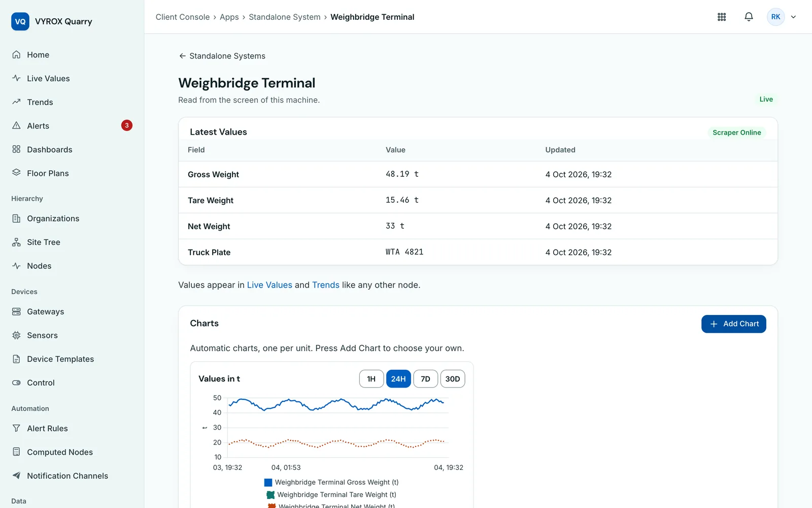Go to Trends in sidebar
The height and width of the screenshot is (508, 812).
40,102
